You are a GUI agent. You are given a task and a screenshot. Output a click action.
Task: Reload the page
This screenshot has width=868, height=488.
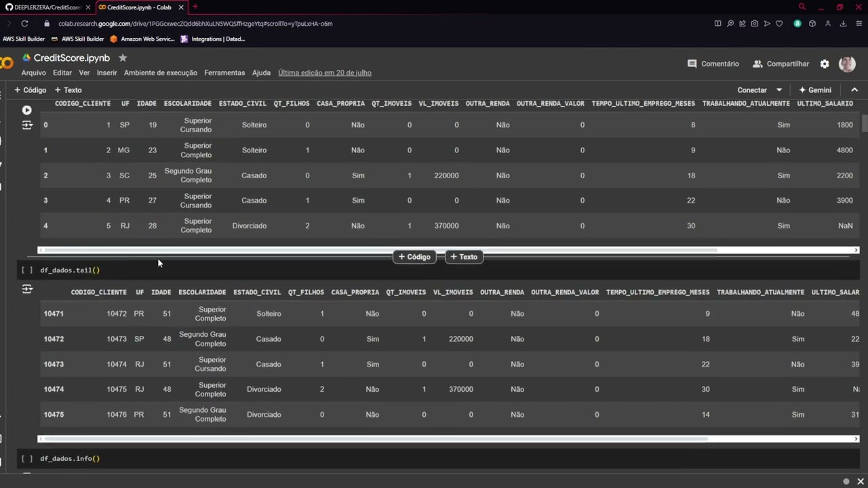(x=24, y=24)
